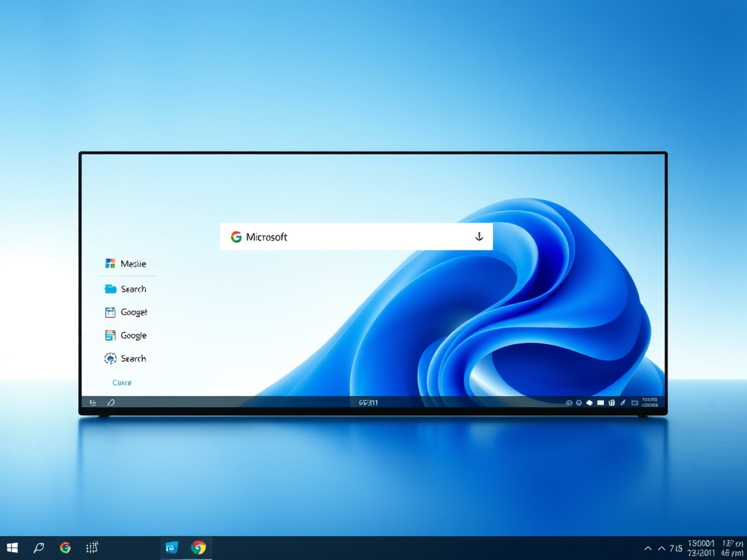Click the down arrow in search box

[479, 236]
